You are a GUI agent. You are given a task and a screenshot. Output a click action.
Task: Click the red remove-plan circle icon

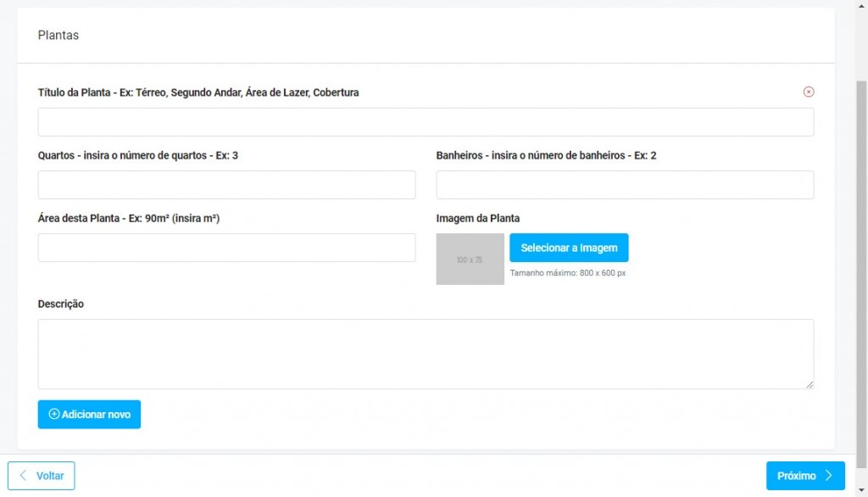click(x=808, y=92)
